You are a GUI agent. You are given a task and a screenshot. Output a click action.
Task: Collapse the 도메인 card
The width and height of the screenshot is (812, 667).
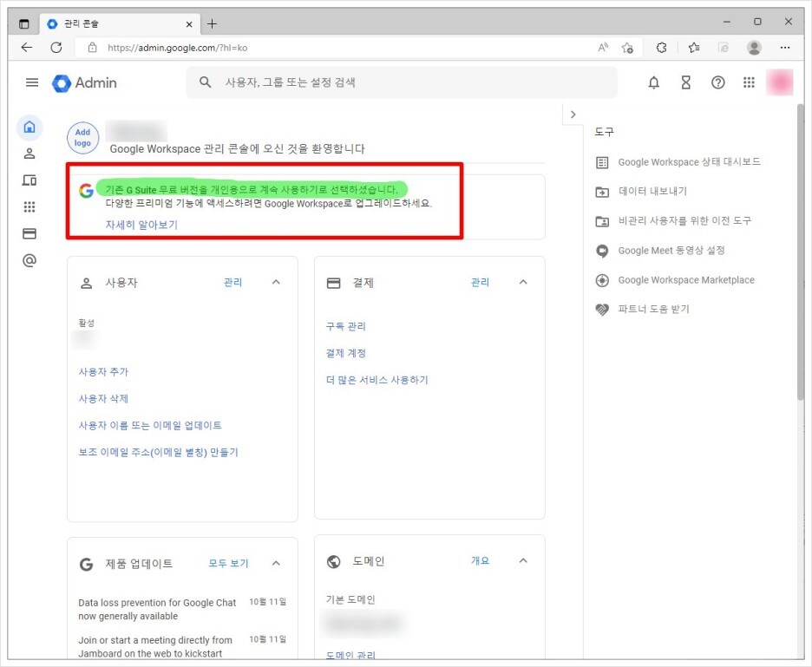coord(523,561)
